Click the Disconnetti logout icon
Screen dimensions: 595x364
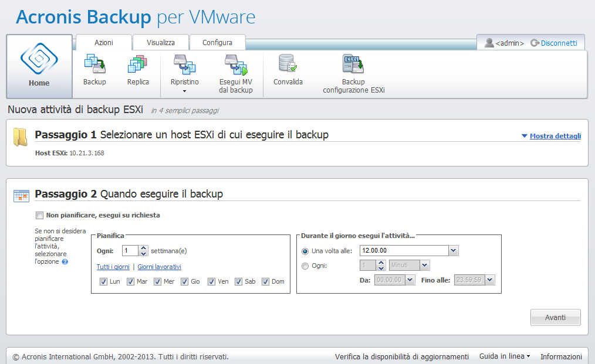pos(535,43)
